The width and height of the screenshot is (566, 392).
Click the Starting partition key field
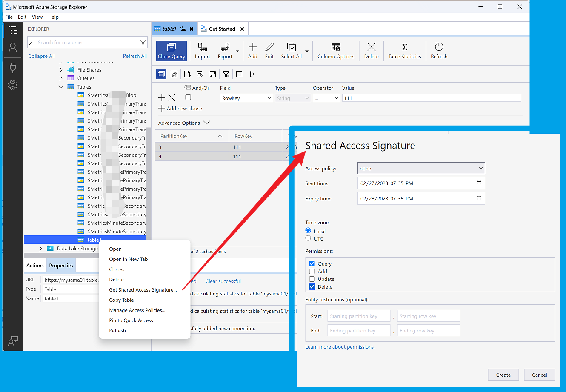tap(359, 316)
